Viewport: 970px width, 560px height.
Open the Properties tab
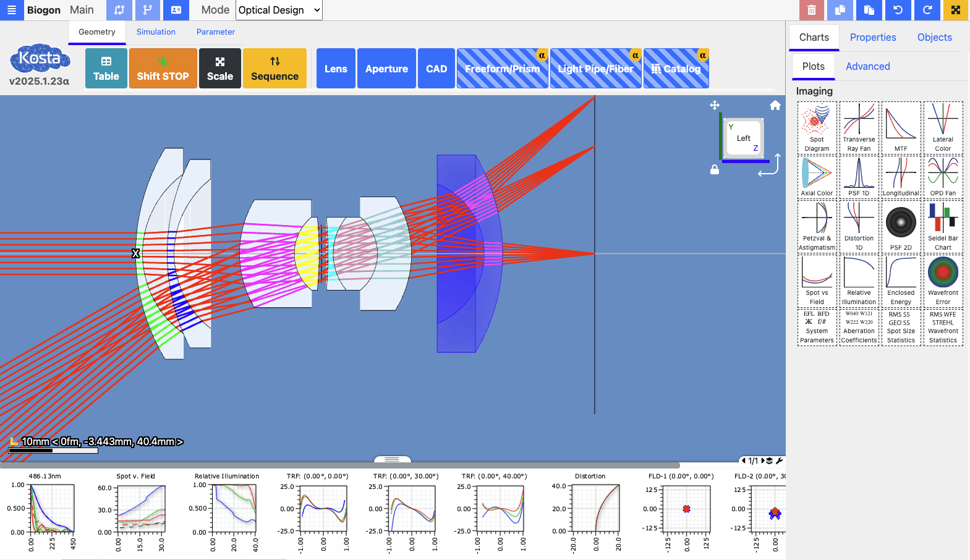pyautogui.click(x=872, y=38)
